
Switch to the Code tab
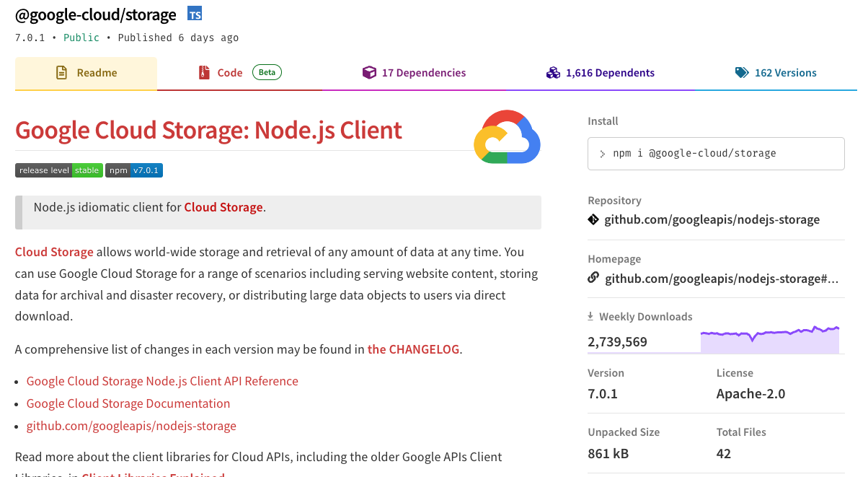[240, 73]
